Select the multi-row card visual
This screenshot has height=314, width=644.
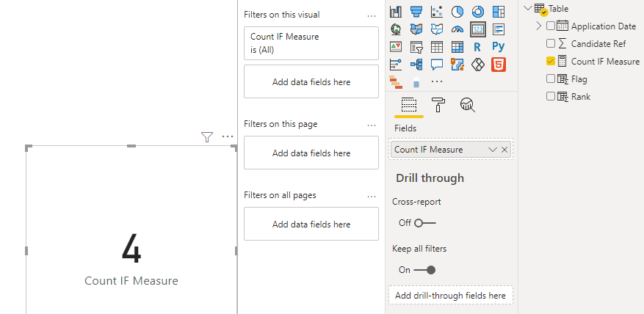coord(498,29)
